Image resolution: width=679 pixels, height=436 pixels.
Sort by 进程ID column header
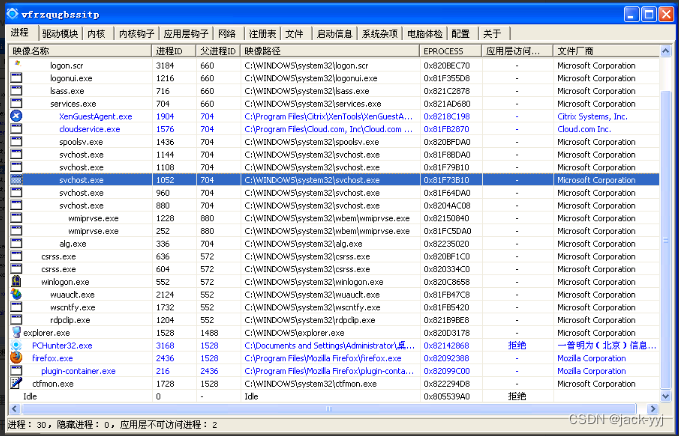[174, 51]
